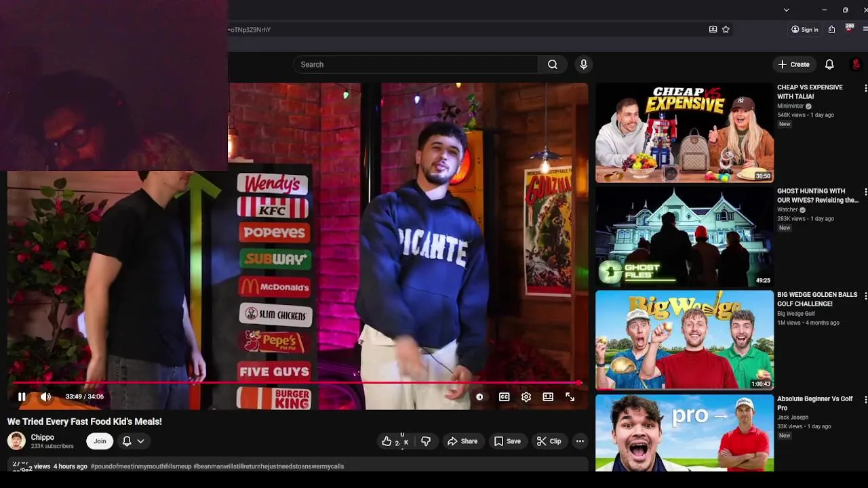Switch to theater mode
Viewport: 868px width, 488px height.
click(x=548, y=397)
